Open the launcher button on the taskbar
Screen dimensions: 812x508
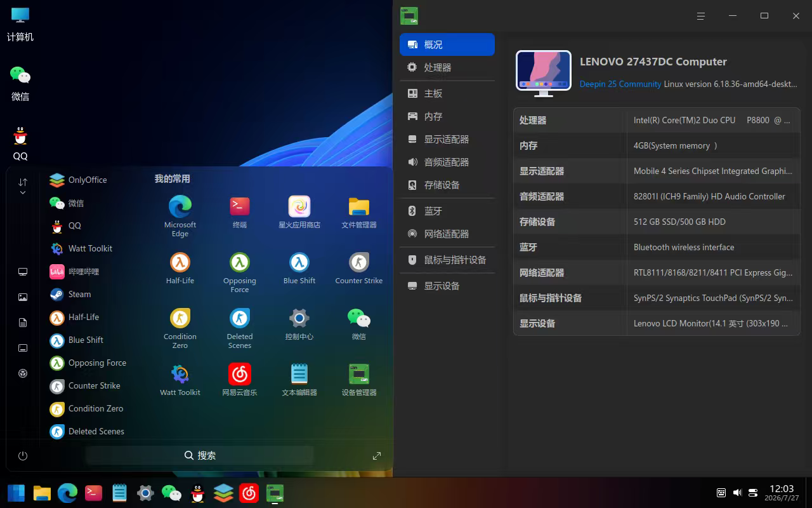coord(16,493)
